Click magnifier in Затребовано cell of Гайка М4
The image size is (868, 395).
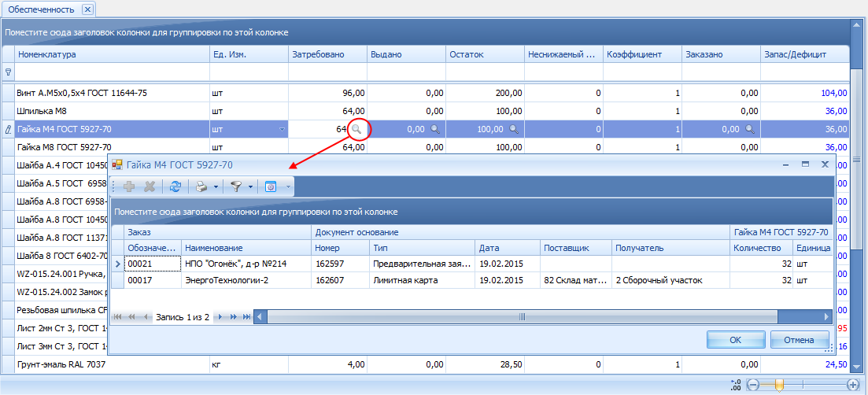pos(357,129)
